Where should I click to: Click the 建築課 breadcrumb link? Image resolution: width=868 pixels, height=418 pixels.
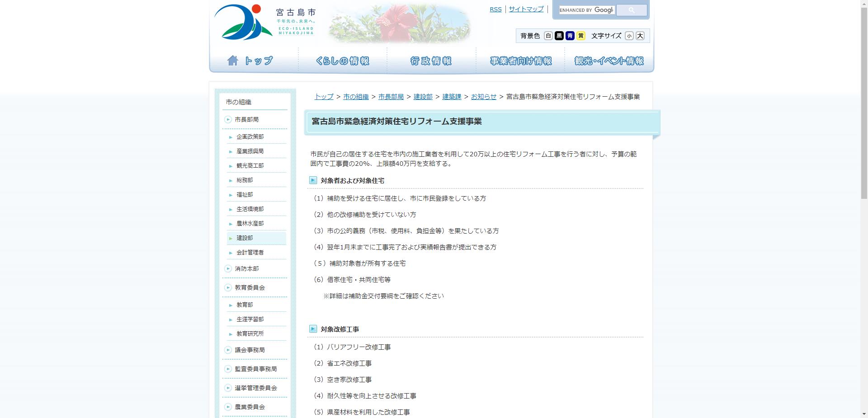point(451,96)
